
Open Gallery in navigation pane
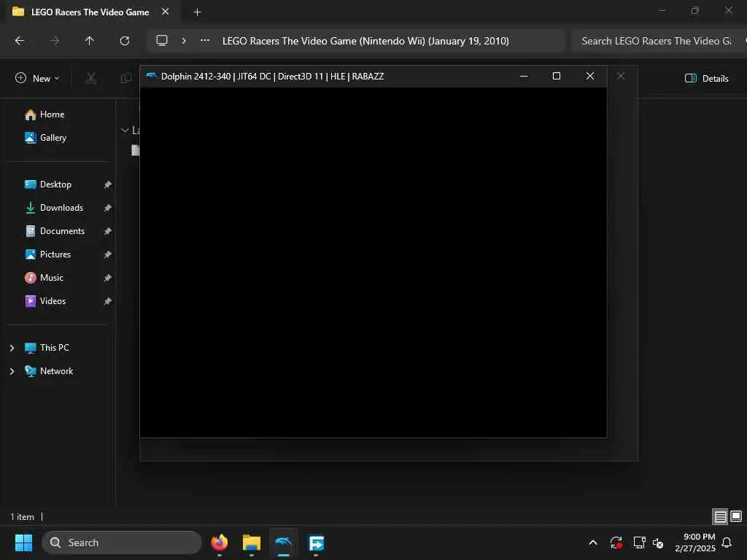tap(45, 138)
